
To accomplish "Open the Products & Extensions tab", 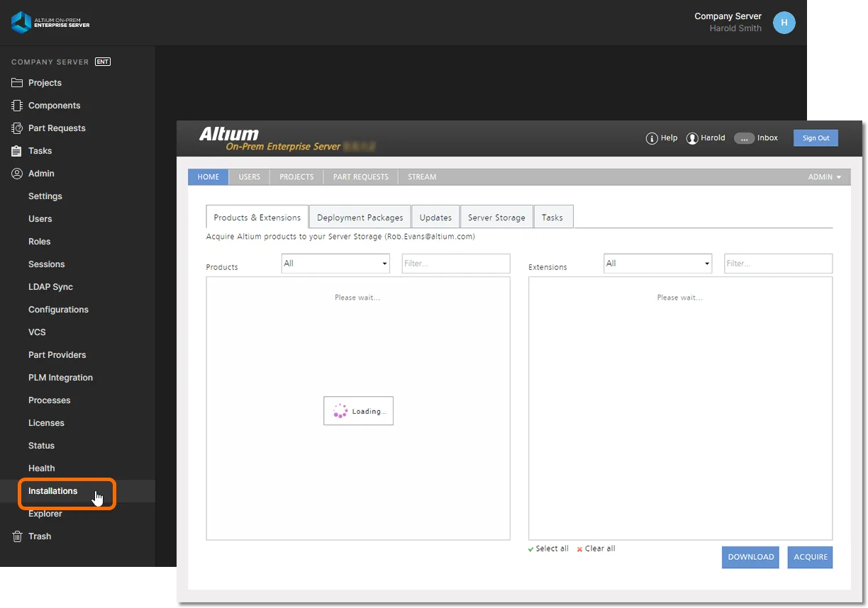I will click(x=257, y=218).
